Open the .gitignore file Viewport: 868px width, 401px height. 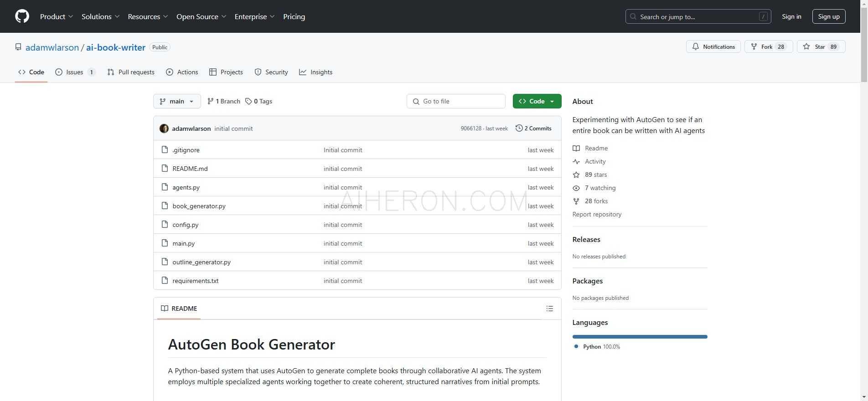(x=186, y=150)
